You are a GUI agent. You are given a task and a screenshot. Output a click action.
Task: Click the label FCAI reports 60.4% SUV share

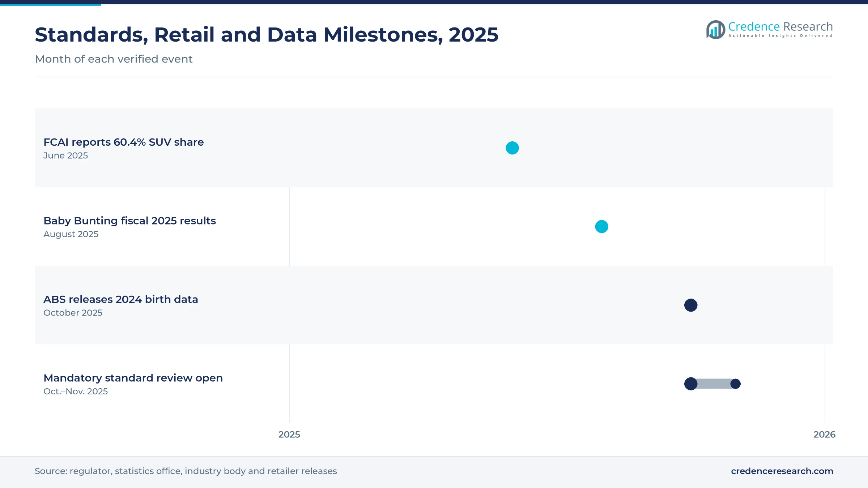click(x=124, y=142)
